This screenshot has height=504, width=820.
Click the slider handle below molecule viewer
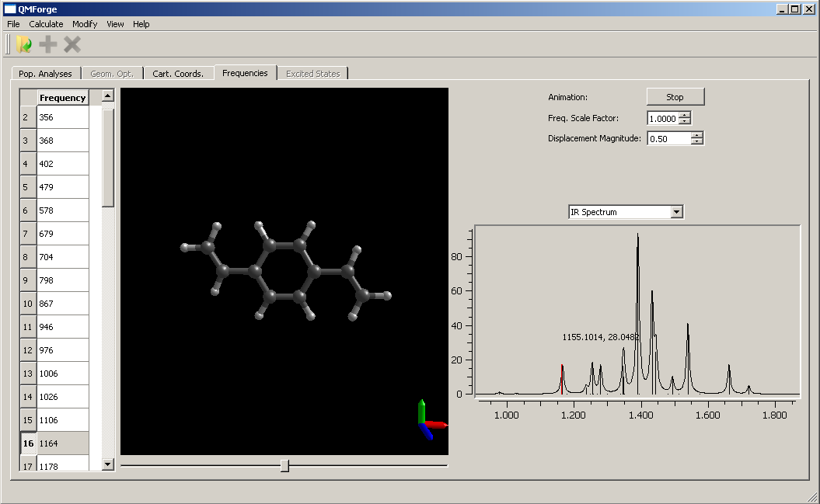(284, 465)
